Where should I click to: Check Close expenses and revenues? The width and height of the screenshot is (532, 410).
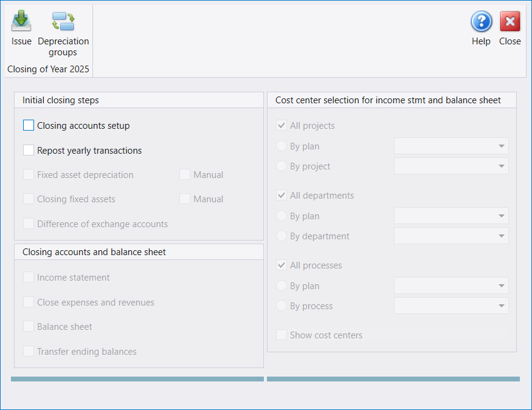pyautogui.click(x=29, y=302)
